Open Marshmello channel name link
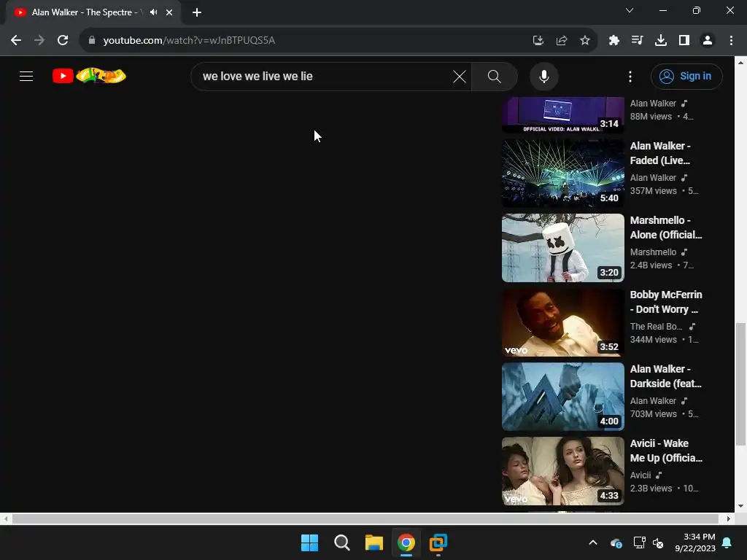This screenshot has height=560, width=747. [653, 252]
